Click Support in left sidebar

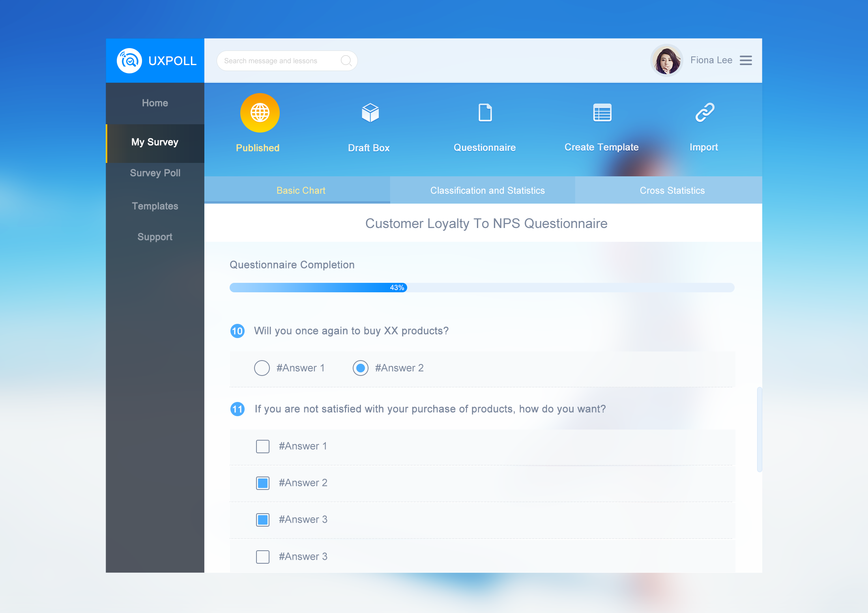[155, 236]
